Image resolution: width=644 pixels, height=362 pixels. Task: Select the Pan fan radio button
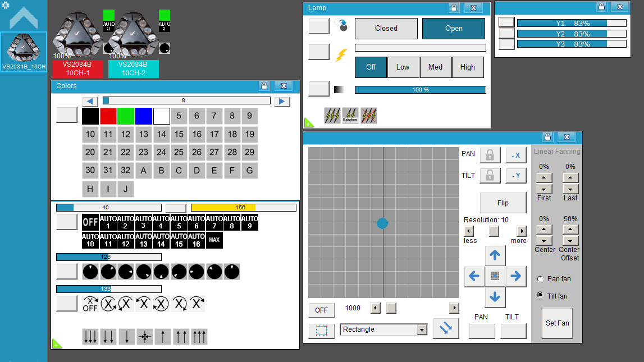pyautogui.click(x=540, y=279)
